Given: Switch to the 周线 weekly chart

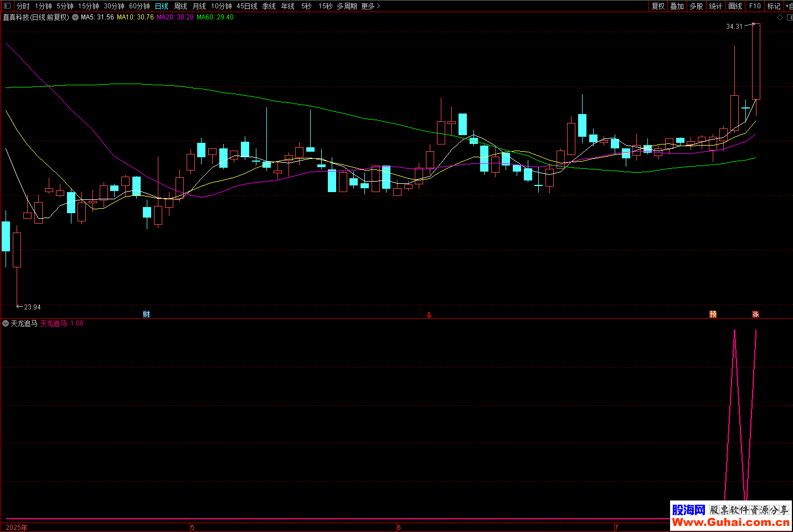Looking at the screenshot, I should click(181, 6).
